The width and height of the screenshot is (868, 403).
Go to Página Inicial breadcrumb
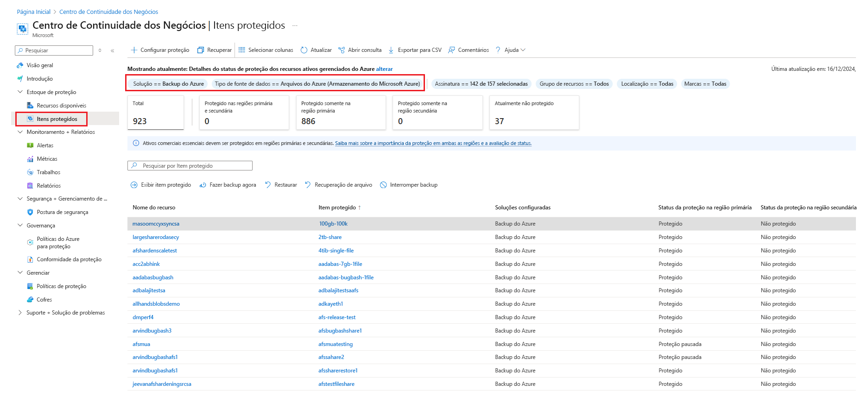tap(34, 12)
